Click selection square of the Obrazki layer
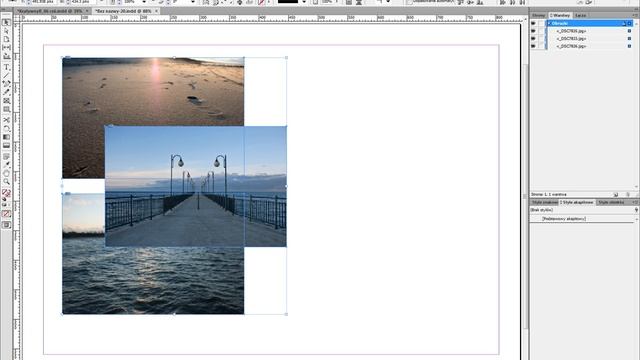The height and width of the screenshot is (360, 640). [629, 24]
